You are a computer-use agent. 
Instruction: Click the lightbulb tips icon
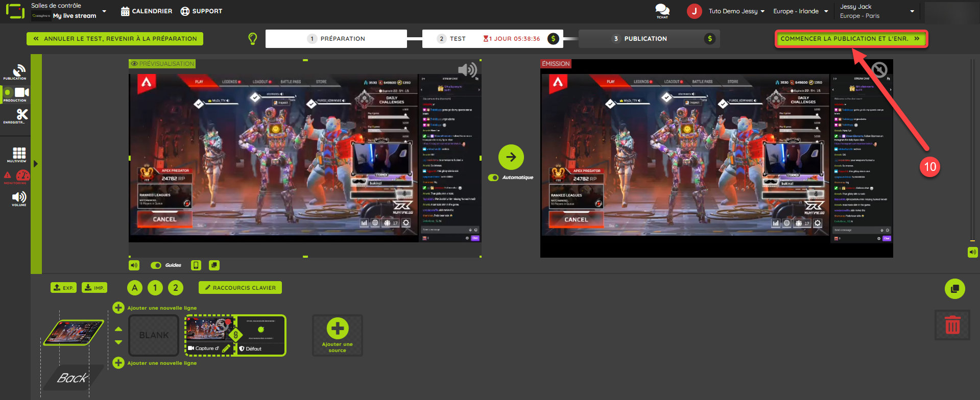point(252,39)
